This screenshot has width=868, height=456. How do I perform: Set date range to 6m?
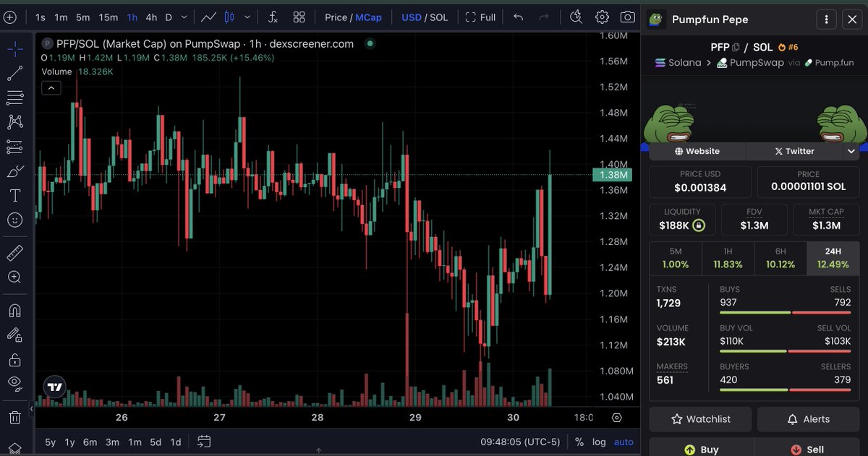(x=90, y=442)
